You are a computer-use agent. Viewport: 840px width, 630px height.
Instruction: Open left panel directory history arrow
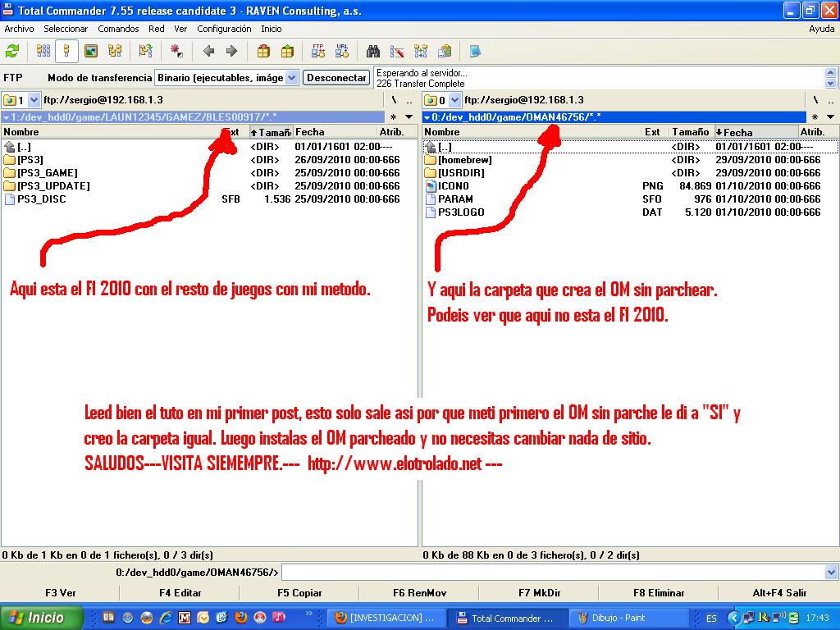(409, 117)
